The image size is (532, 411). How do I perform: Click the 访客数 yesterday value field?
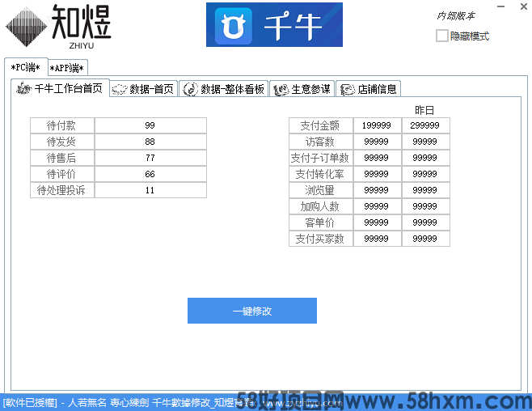(425, 142)
